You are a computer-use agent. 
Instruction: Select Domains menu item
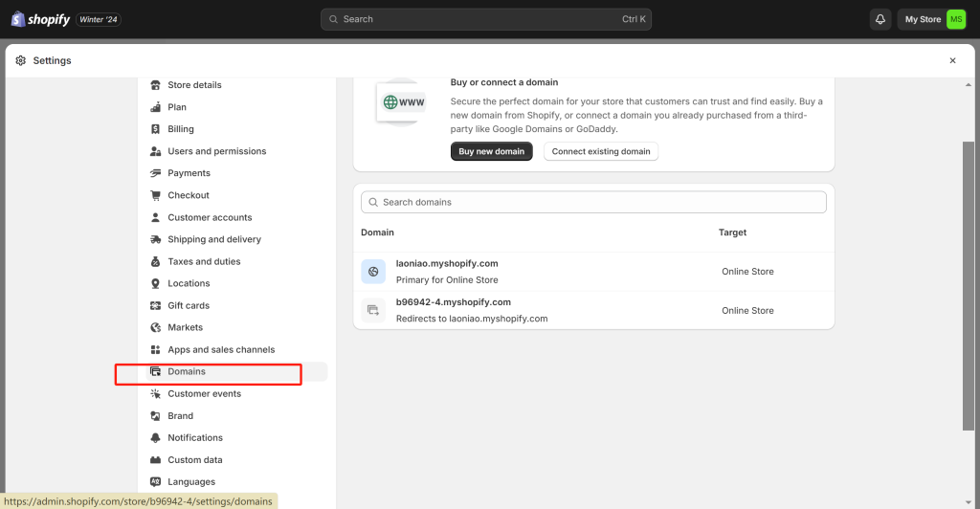click(x=236, y=371)
